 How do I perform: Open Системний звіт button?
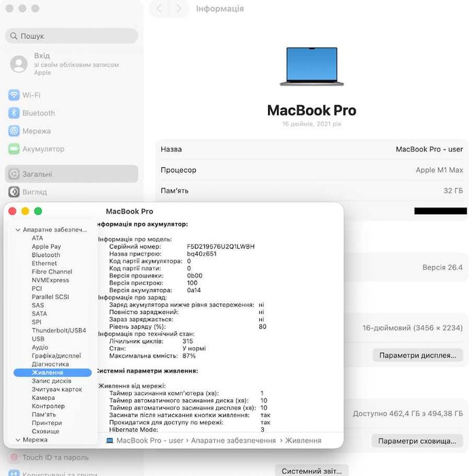pyautogui.click(x=311, y=471)
